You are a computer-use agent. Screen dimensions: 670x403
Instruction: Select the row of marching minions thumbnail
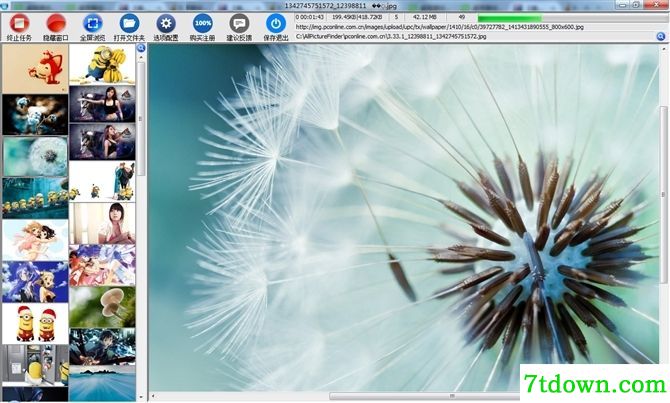click(x=35, y=198)
